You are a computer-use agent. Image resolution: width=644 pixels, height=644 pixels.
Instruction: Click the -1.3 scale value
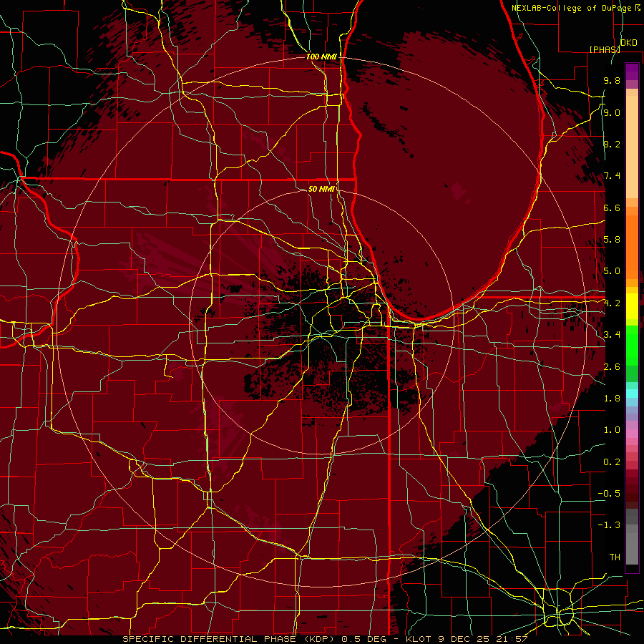pos(609,526)
